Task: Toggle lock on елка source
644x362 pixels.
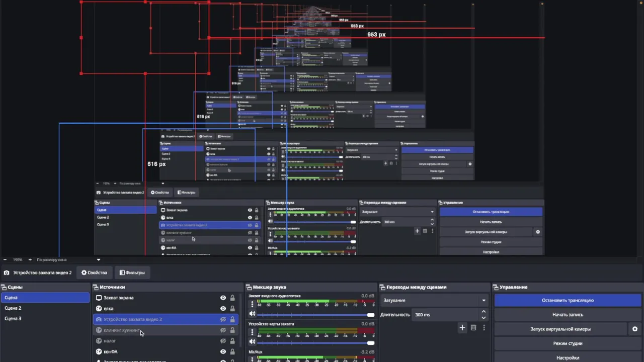Action: pos(232,308)
